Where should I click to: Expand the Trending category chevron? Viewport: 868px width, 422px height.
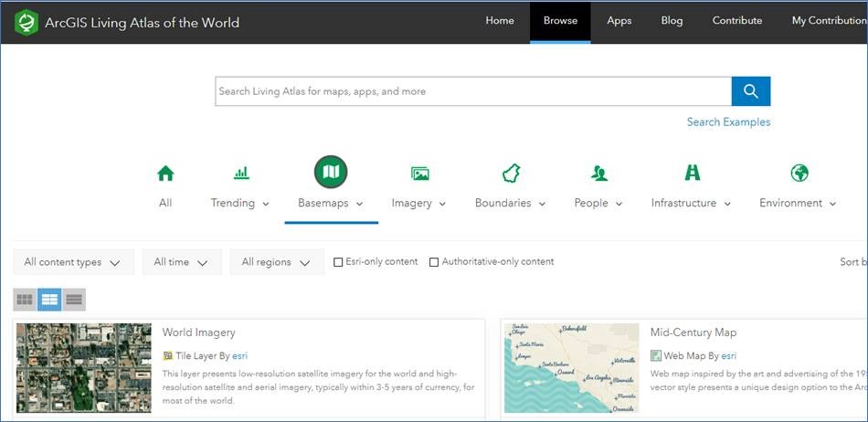(266, 204)
